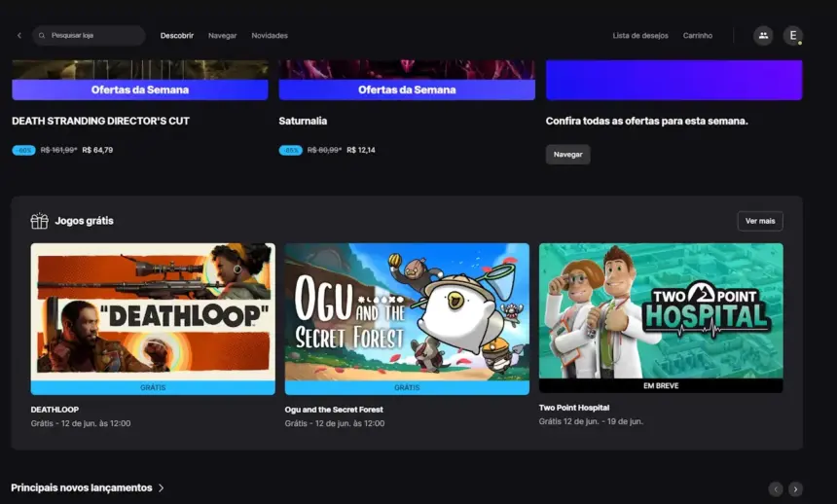Switch to the Descobrir tab

click(177, 35)
